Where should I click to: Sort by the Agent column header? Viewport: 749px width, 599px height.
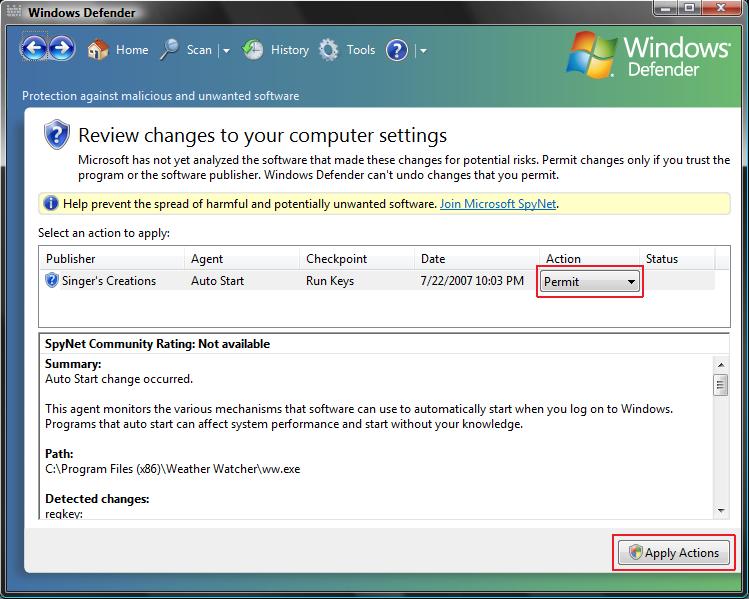(x=242, y=258)
